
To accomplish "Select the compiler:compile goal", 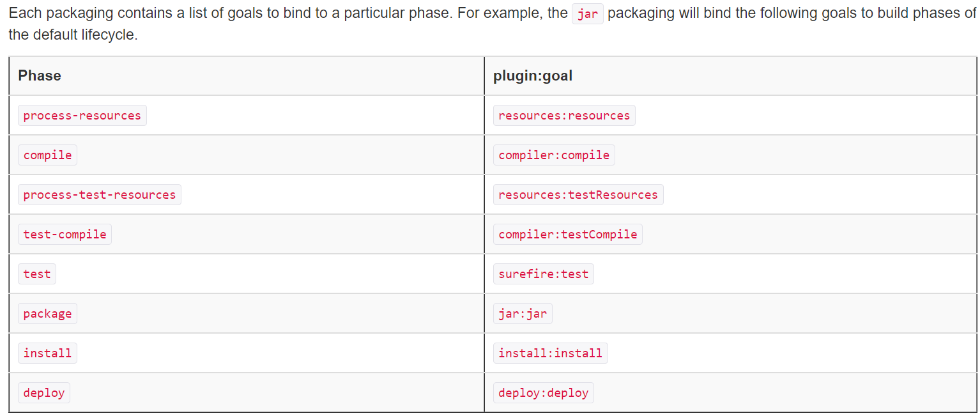I will [554, 155].
